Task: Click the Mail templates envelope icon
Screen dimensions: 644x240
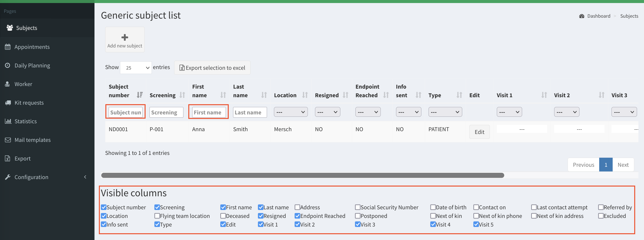Action: click(x=8, y=140)
